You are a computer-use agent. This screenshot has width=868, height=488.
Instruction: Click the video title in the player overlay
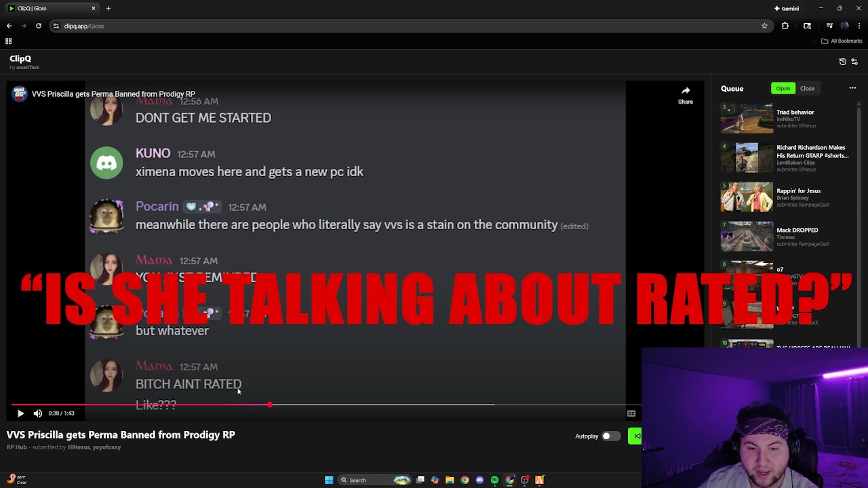[113, 94]
